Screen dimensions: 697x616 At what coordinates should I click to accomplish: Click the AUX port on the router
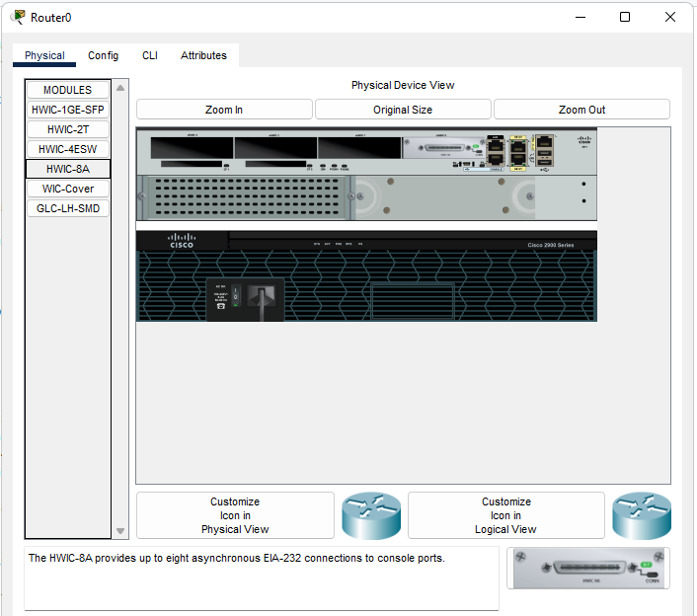click(496, 145)
